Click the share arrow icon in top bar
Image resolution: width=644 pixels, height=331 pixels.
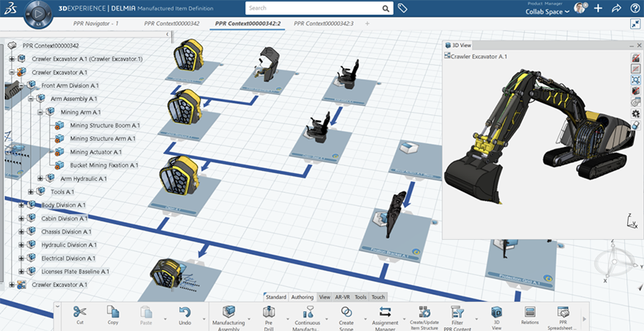[616, 8]
